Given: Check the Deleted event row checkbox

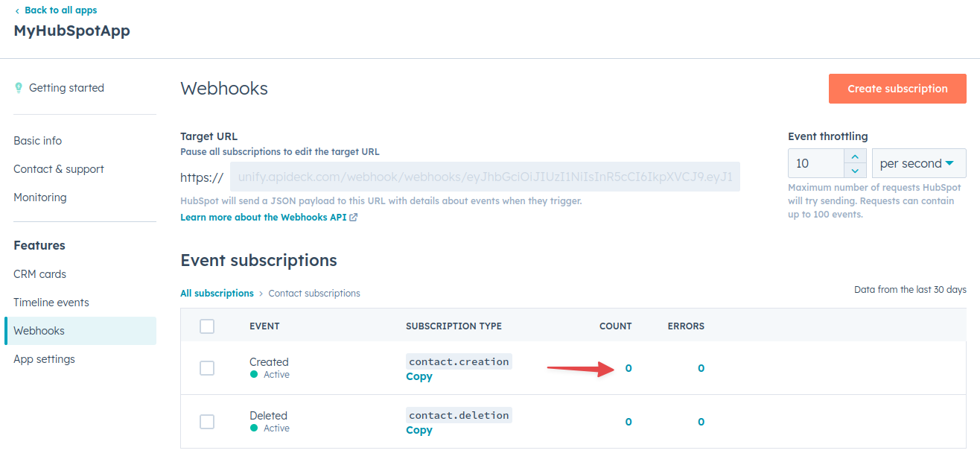Looking at the screenshot, I should 207,422.
